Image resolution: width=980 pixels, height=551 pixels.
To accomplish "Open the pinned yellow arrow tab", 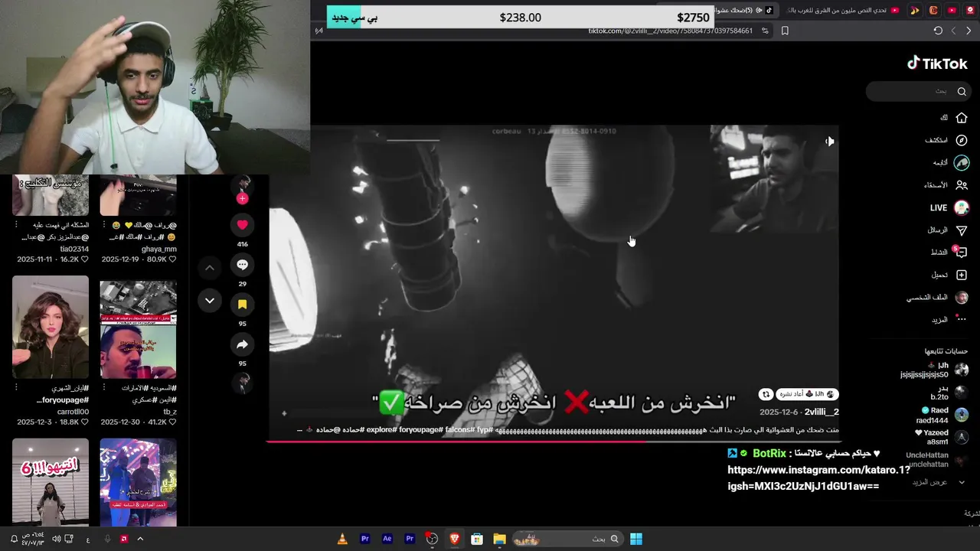I will click(914, 10).
